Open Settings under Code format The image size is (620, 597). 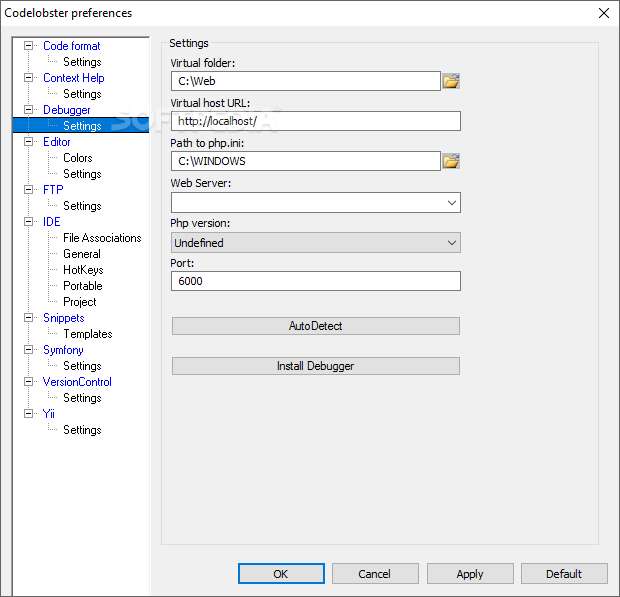pos(82,62)
